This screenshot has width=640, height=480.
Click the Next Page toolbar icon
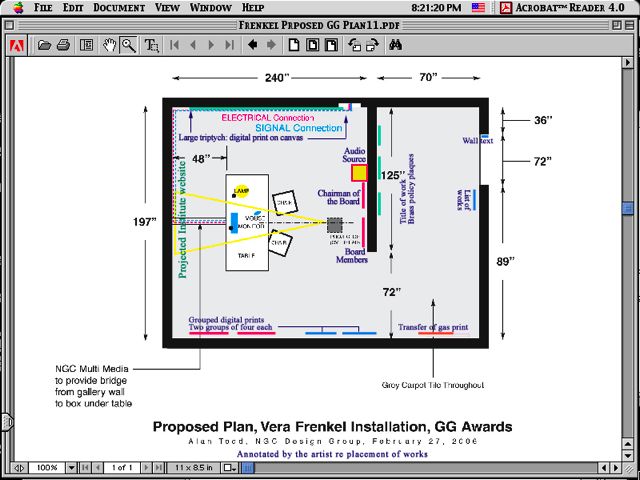(x=211, y=45)
